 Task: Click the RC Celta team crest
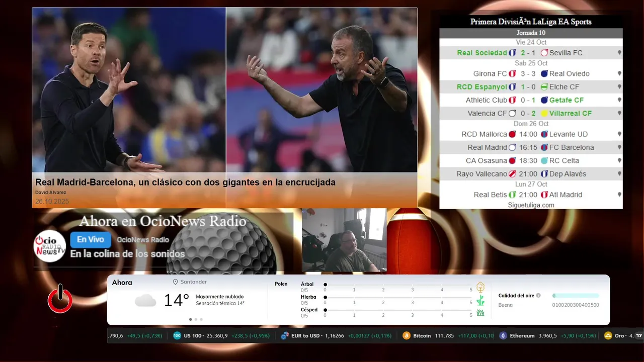pos(544,161)
